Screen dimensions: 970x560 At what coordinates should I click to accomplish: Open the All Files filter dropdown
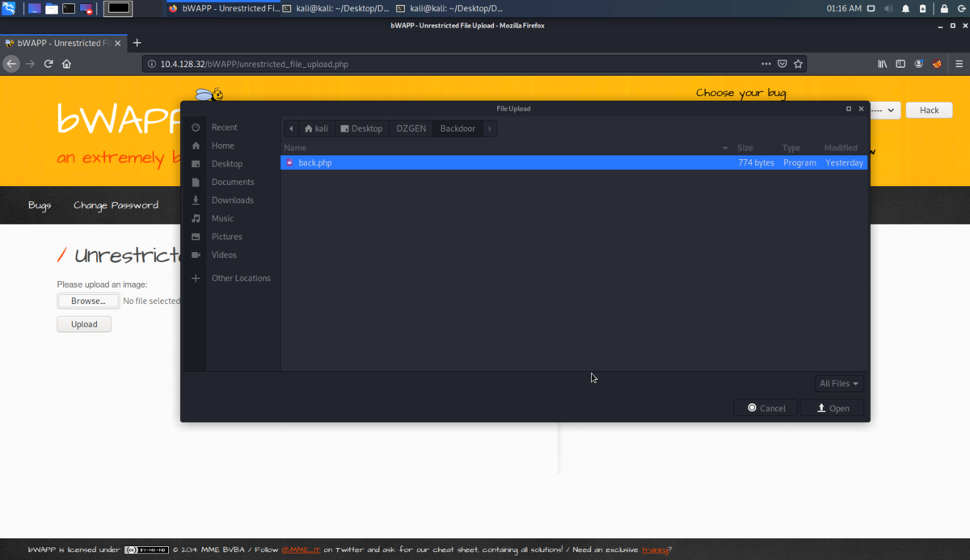point(839,384)
